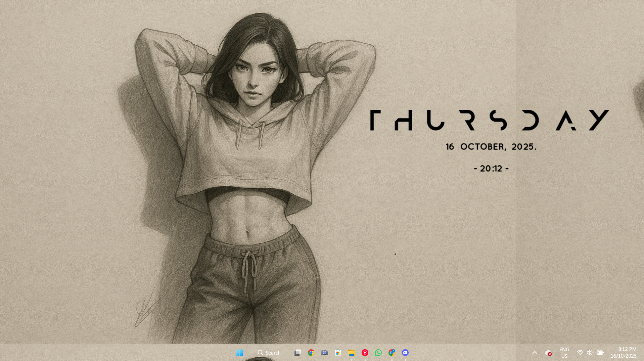Switch to Chrome with profile badge
This screenshot has width=644, height=361.
(392, 353)
